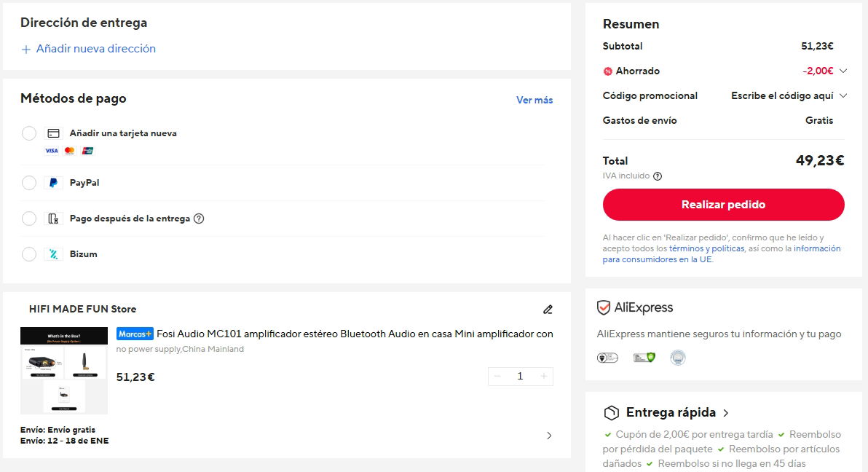Choose the Bizum payment radio button
The image size is (868, 472).
tap(29, 254)
